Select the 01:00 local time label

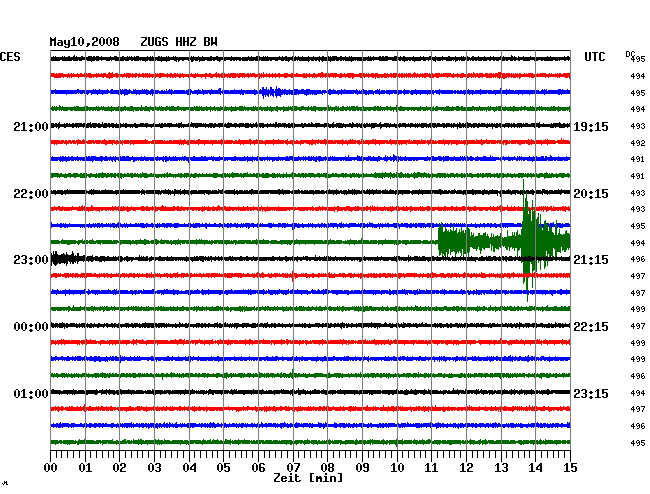[31, 393]
